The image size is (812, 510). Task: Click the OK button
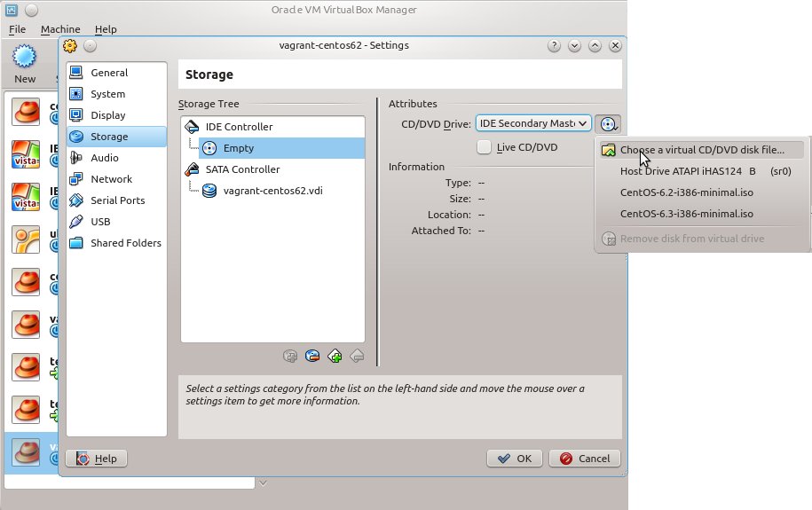[514, 459]
